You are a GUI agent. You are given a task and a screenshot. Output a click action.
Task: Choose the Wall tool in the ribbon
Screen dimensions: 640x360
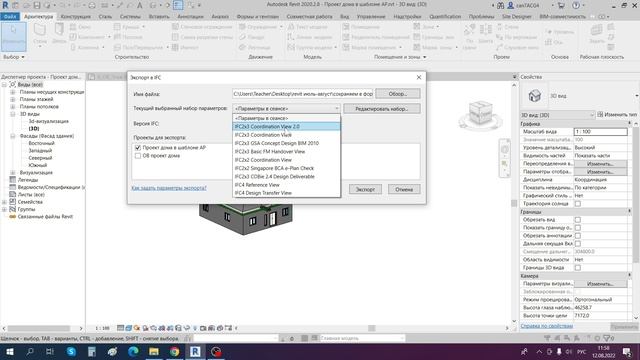(x=40, y=35)
